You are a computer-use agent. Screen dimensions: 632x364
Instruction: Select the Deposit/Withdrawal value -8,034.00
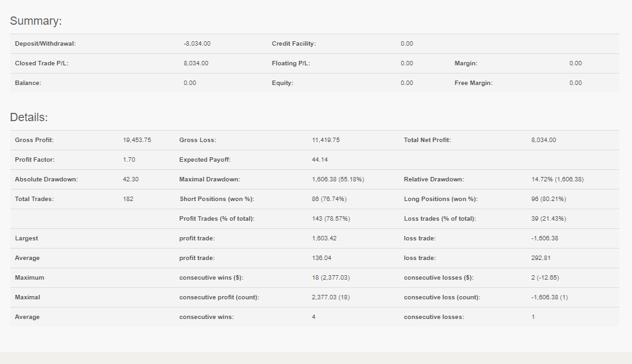coord(197,44)
